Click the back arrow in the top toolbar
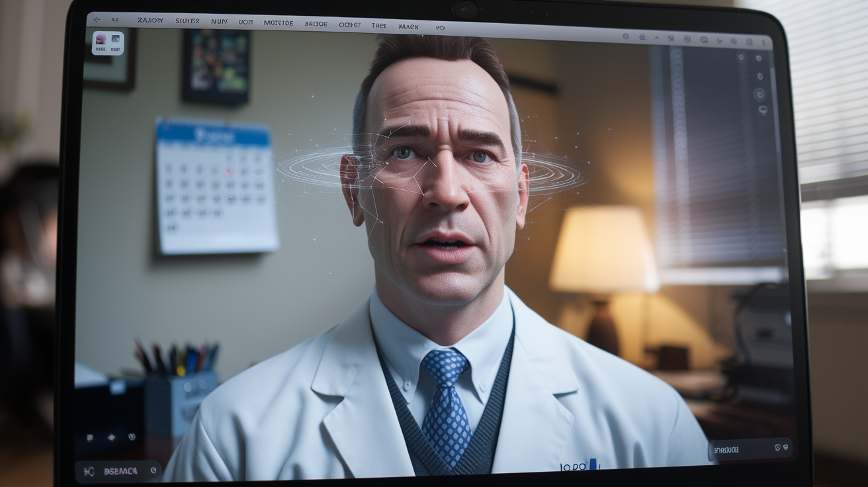 [96, 21]
